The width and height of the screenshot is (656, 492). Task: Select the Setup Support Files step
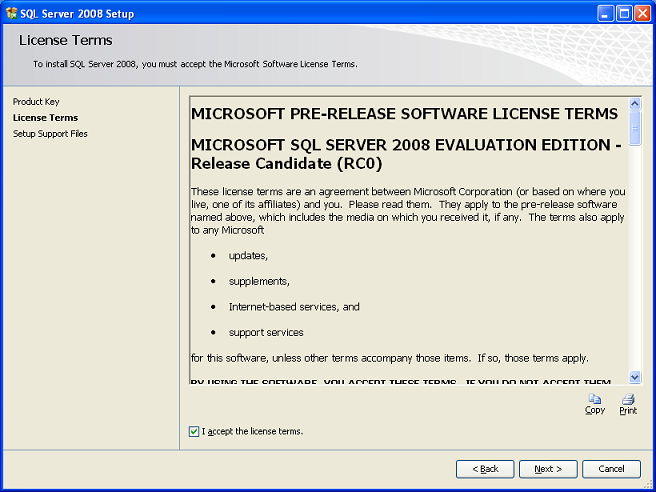[x=50, y=134]
